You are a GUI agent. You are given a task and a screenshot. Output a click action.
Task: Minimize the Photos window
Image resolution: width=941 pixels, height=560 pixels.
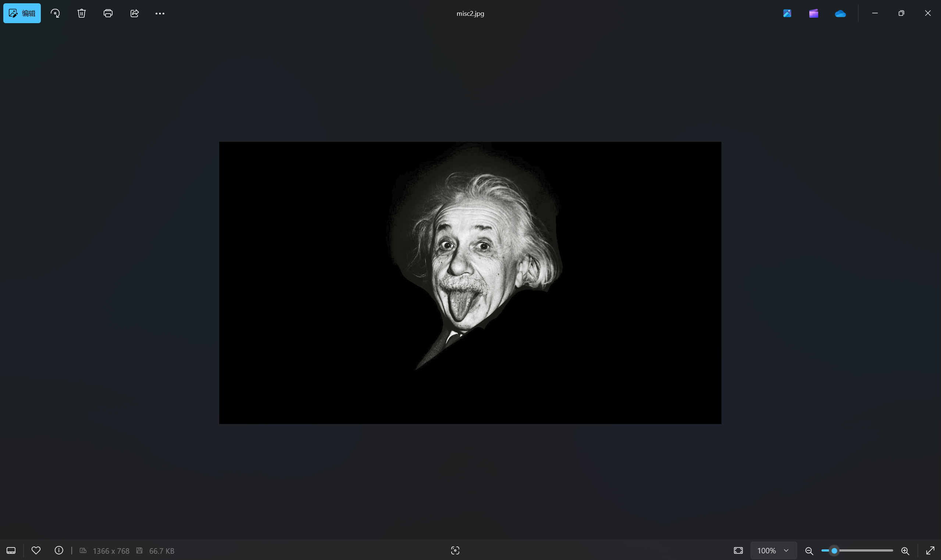(x=874, y=13)
